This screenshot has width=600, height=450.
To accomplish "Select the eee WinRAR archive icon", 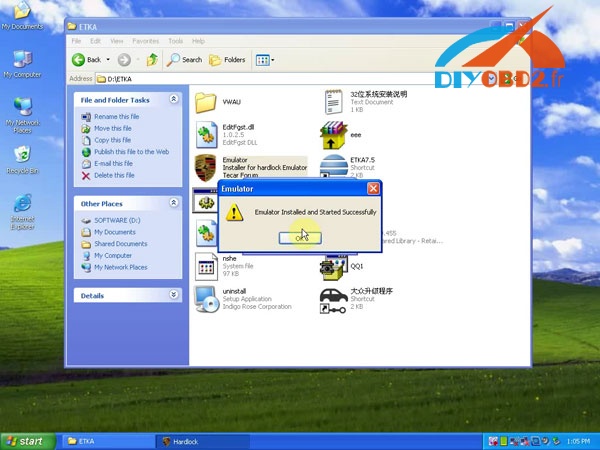I will pos(333,135).
